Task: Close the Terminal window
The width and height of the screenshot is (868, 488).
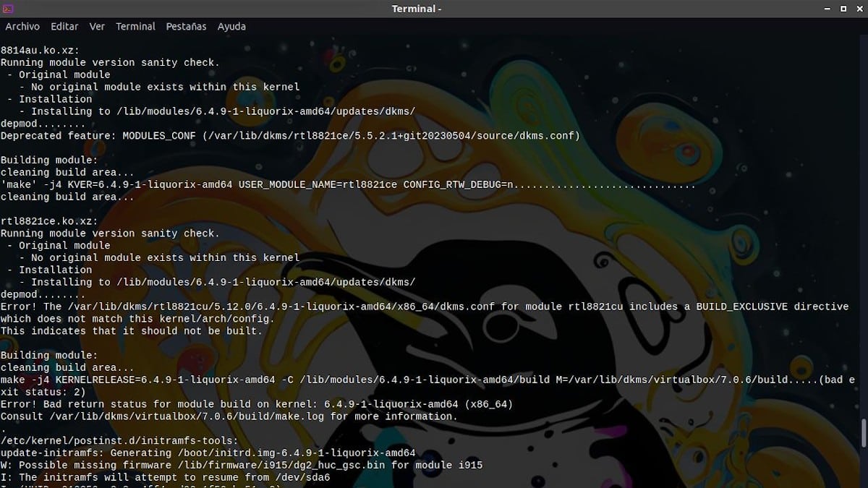Action: pyautogui.click(x=858, y=9)
